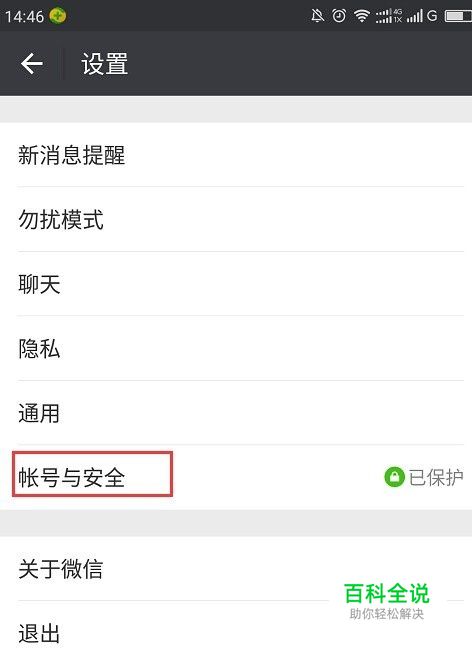Tap the cellular signal bars icon
The height and width of the screenshot is (652, 472).
point(415,16)
